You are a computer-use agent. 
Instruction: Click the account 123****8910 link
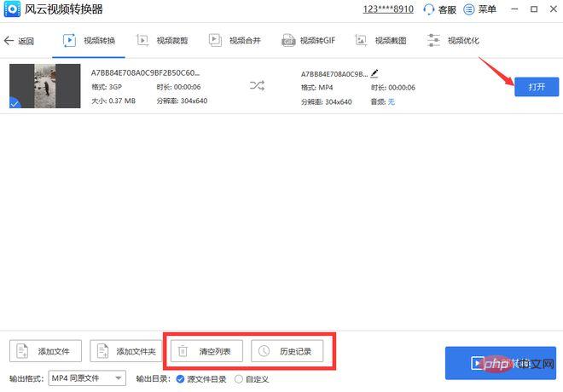coord(388,9)
